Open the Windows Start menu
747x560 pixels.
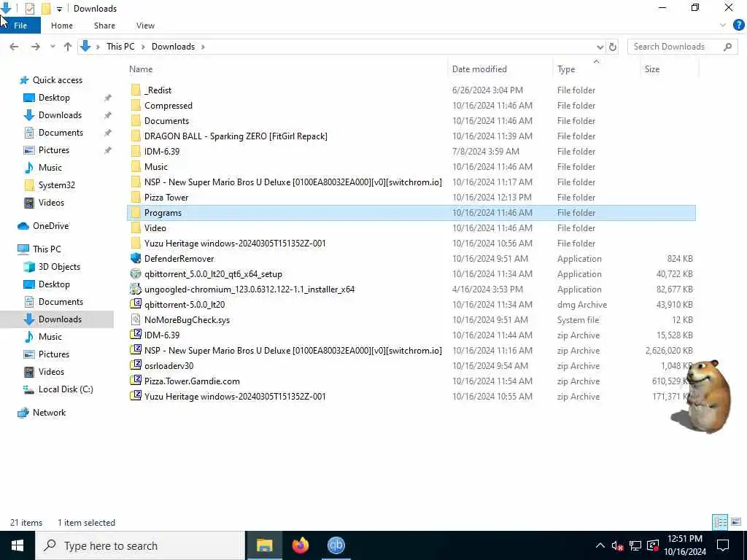coord(18,545)
